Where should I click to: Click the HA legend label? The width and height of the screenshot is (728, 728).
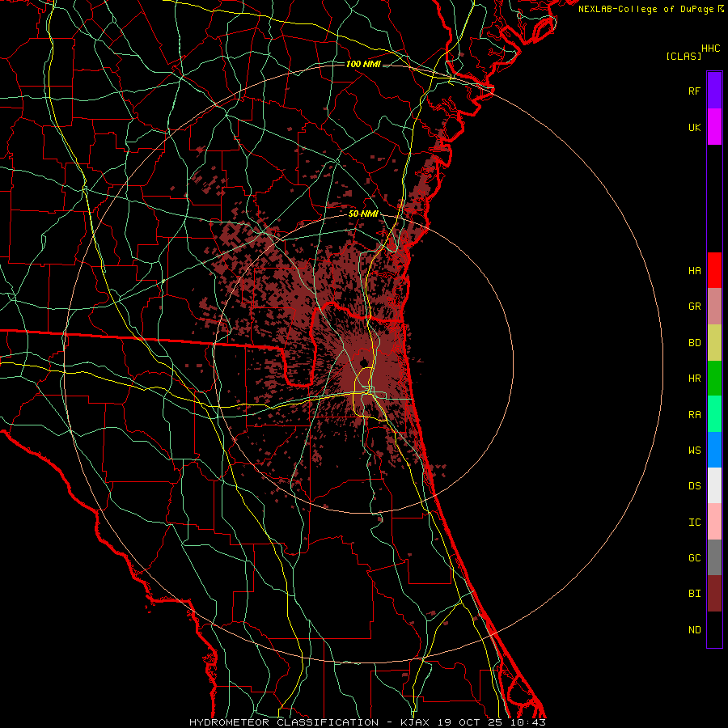[x=694, y=271]
